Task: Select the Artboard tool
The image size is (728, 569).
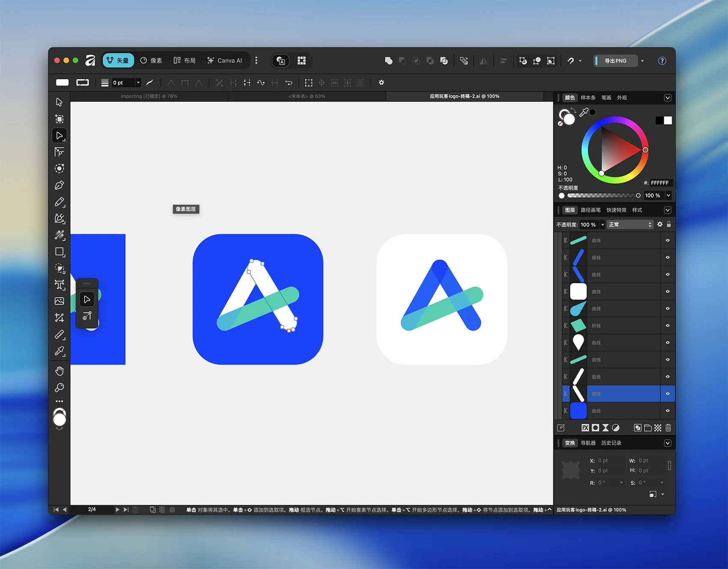Action: click(60, 119)
